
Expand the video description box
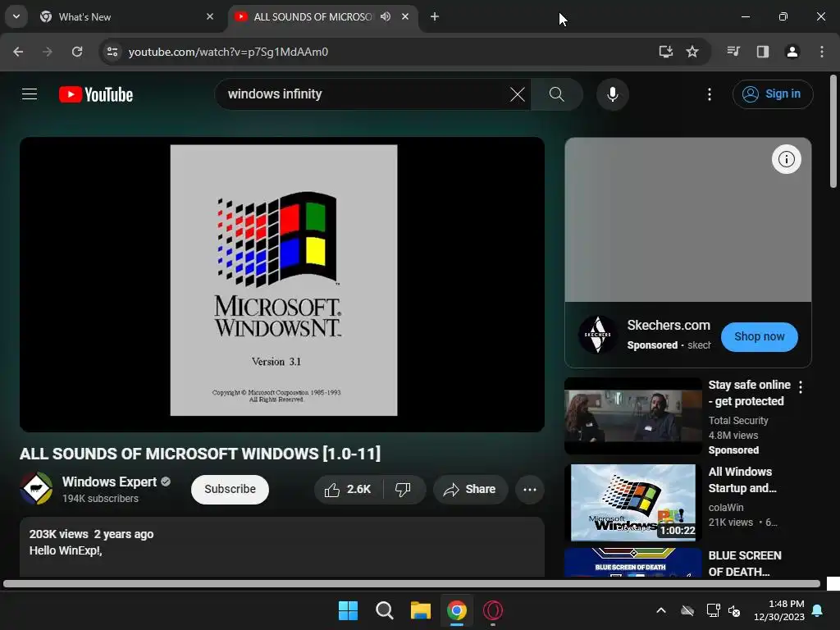tap(282, 546)
